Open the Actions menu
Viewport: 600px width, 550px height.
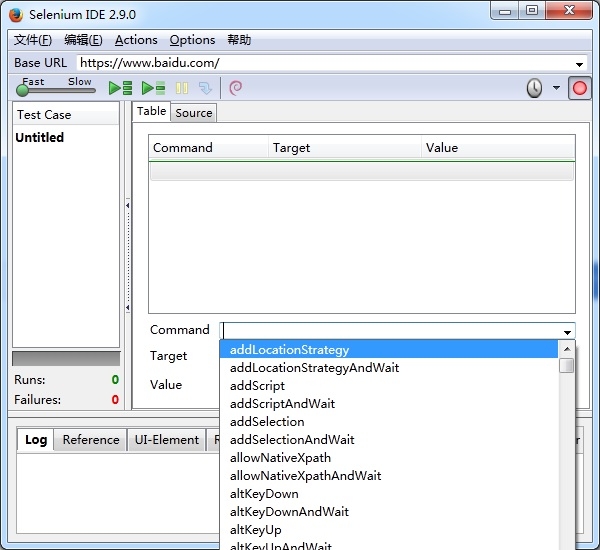click(x=136, y=40)
